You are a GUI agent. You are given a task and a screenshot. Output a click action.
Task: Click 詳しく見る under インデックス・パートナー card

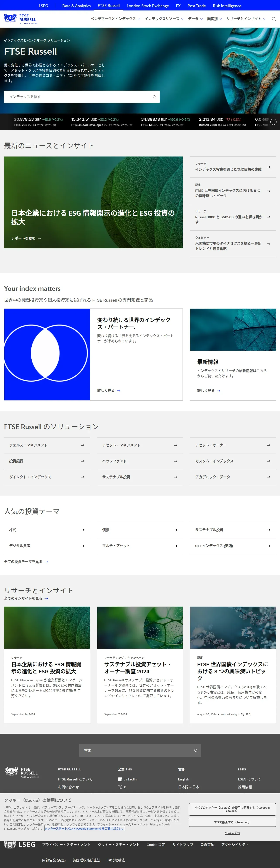109,390
